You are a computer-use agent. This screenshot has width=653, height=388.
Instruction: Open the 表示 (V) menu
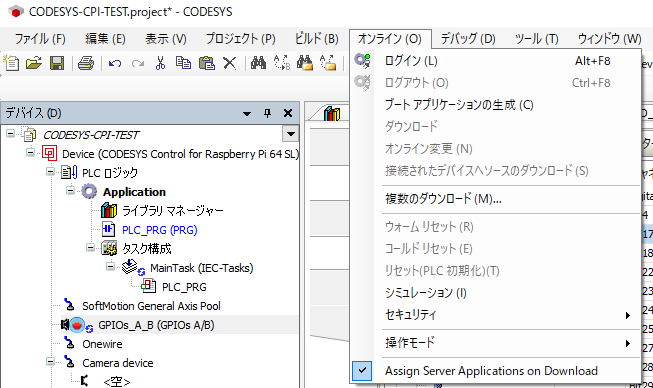(x=165, y=39)
